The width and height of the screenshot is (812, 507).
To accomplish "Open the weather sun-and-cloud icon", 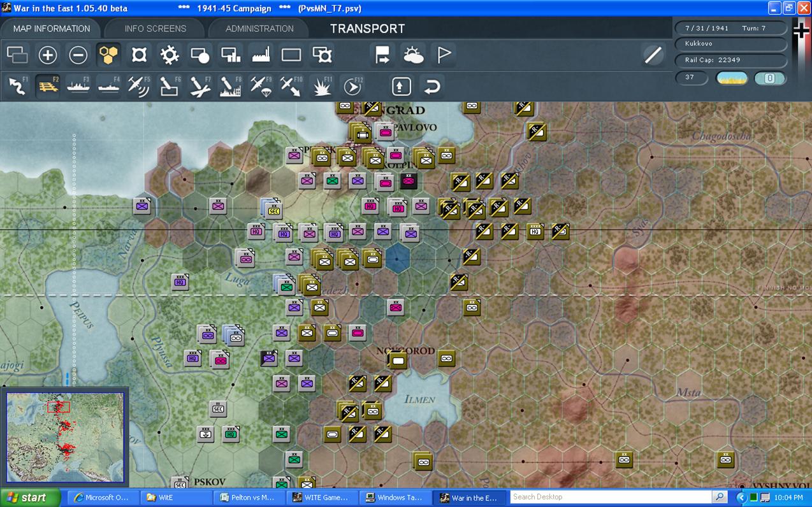I will pos(413,55).
